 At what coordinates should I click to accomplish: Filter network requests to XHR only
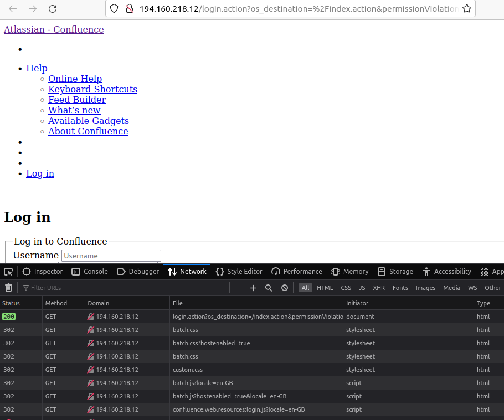(x=379, y=288)
